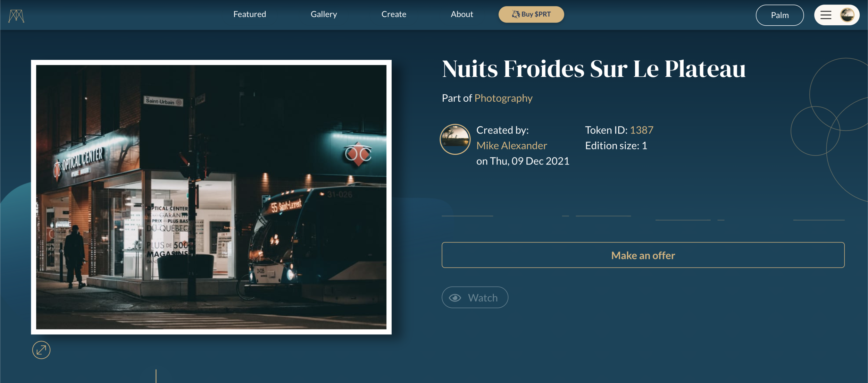Click the user avatar in header
This screenshot has height=383, width=868.
pos(847,15)
